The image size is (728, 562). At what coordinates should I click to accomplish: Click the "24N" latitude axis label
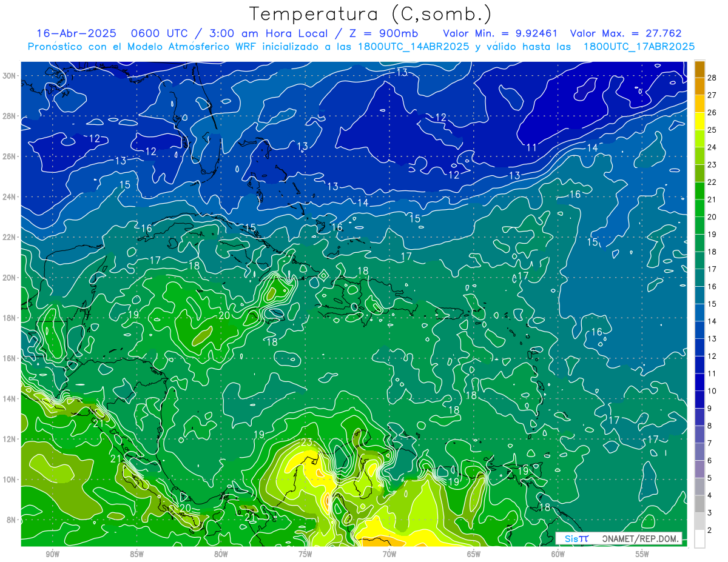pos(10,197)
